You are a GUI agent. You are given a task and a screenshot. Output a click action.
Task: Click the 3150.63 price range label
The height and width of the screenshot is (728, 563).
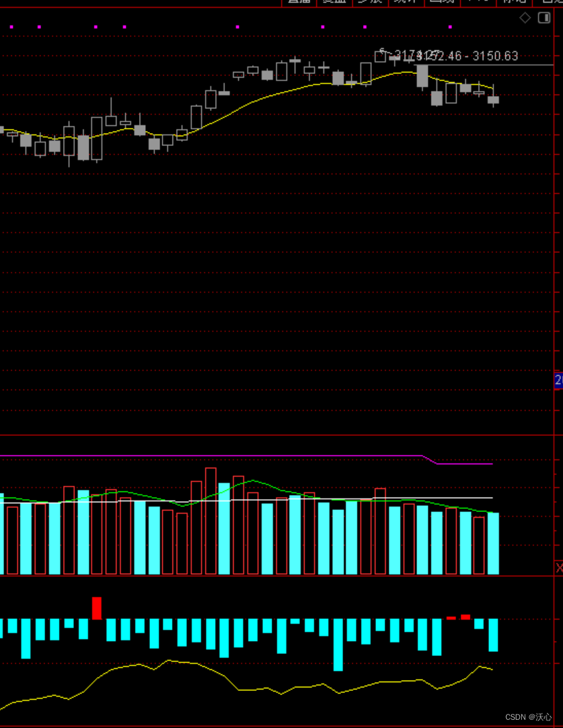[468, 56]
